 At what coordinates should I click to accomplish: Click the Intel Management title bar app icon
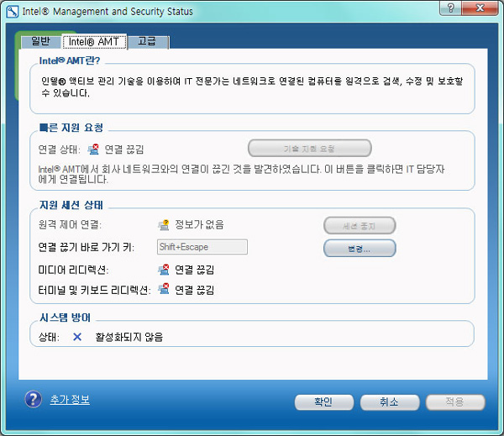13,12
